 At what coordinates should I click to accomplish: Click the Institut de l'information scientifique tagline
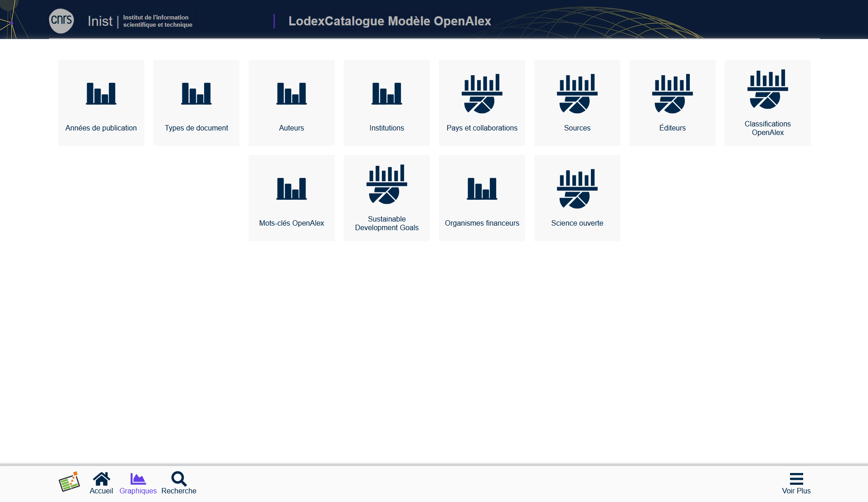(158, 21)
